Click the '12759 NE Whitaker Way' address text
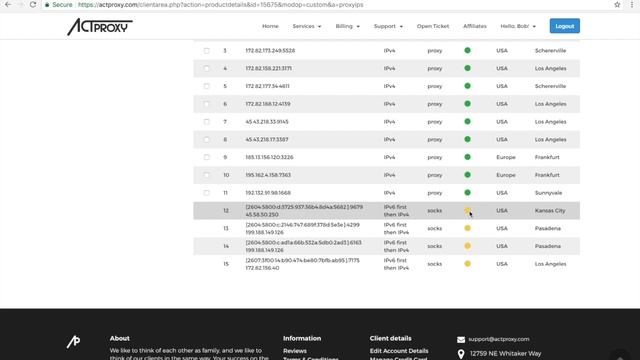Viewport: 640px width, 360px height. (x=505, y=353)
